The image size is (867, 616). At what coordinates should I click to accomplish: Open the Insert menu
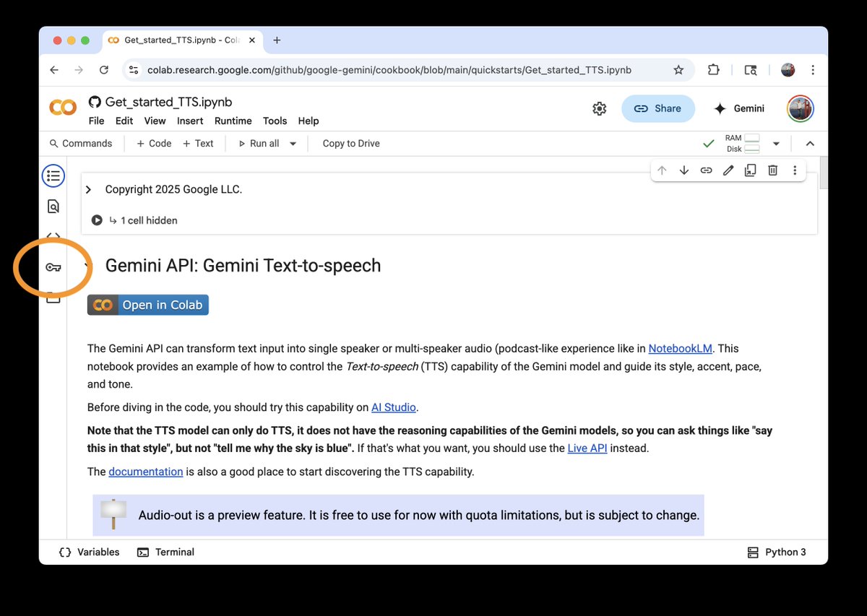coord(190,121)
